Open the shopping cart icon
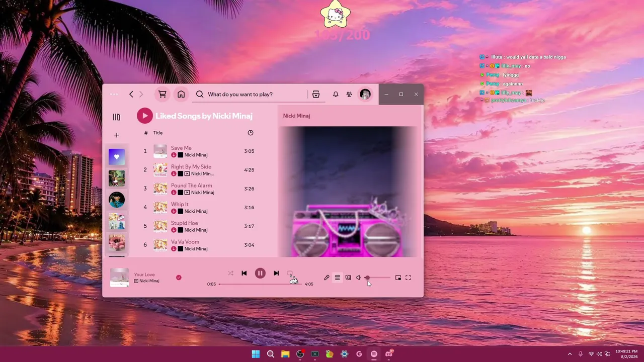Viewport: 644px width, 362px height. coord(162,94)
